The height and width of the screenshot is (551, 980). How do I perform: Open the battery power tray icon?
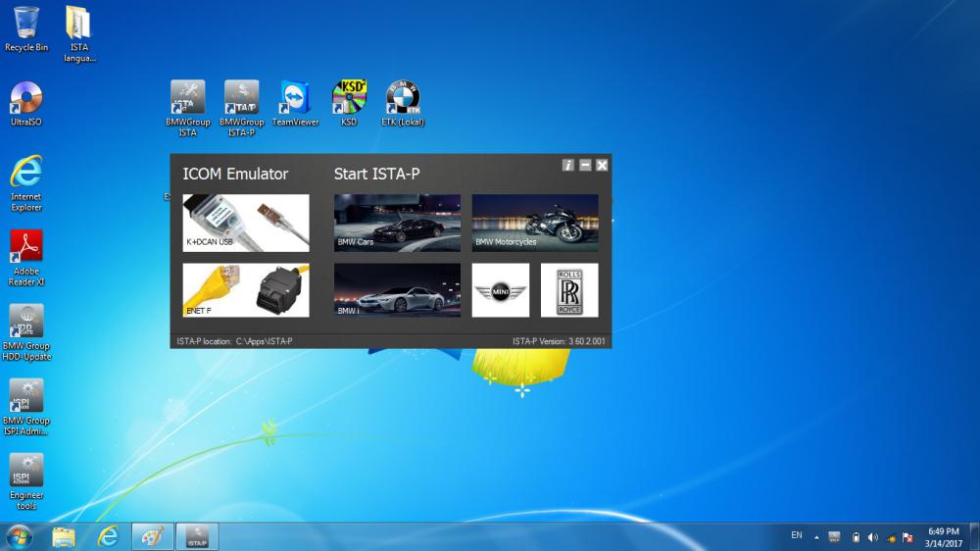tap(857, 537)
